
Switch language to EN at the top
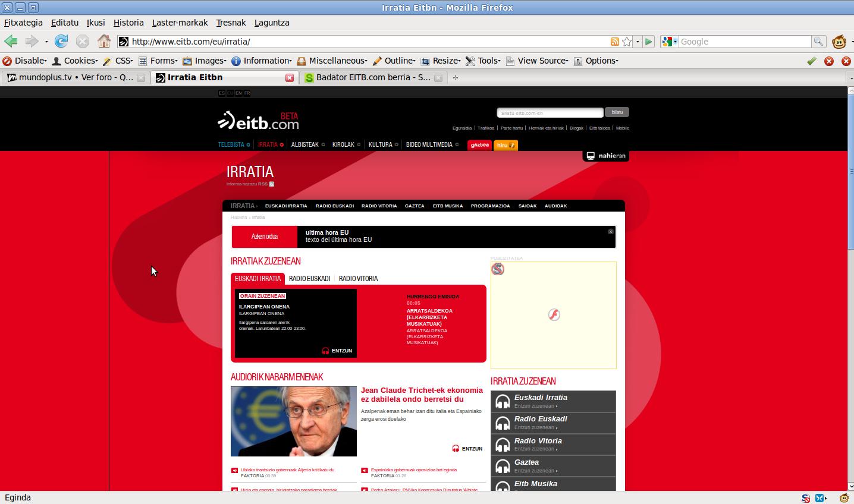coord(238,93)
